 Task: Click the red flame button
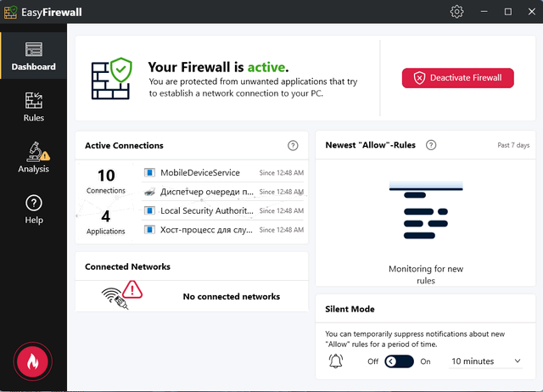point(33,361)
